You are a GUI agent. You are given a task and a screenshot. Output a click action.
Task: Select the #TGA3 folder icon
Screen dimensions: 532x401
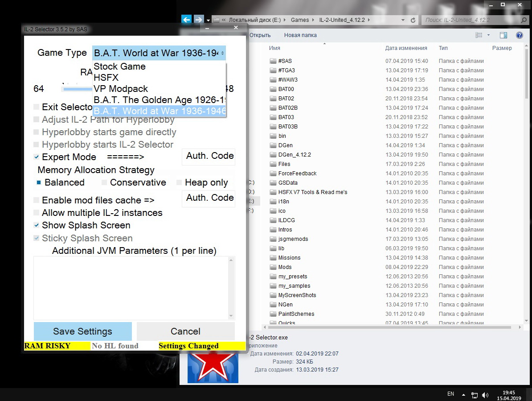[273, 70]
